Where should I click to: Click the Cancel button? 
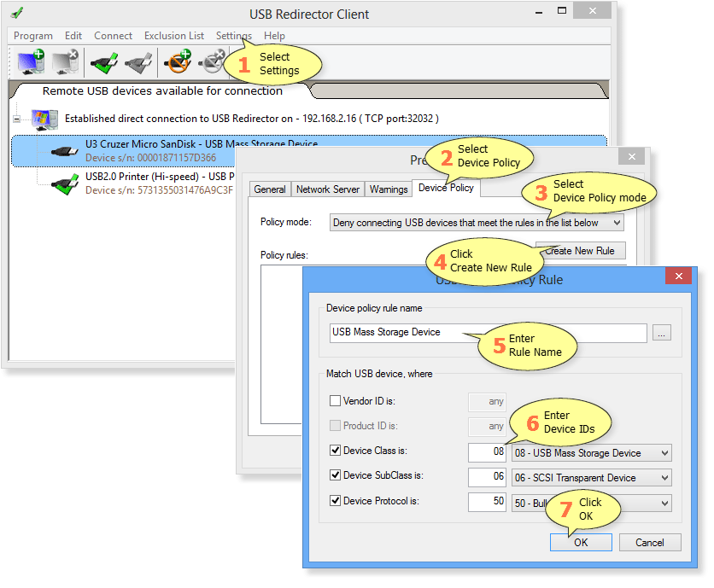click(650, 543)
